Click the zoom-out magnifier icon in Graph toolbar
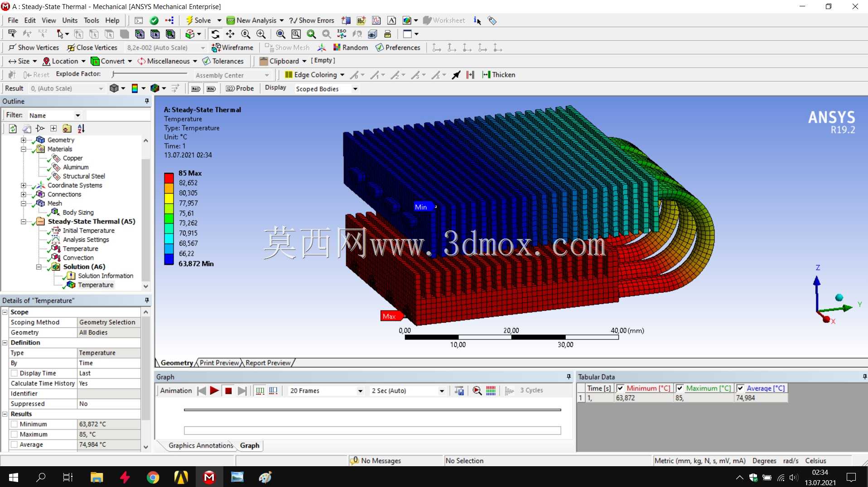The height and width of the screenshot is (487, 868). (477, 391)
